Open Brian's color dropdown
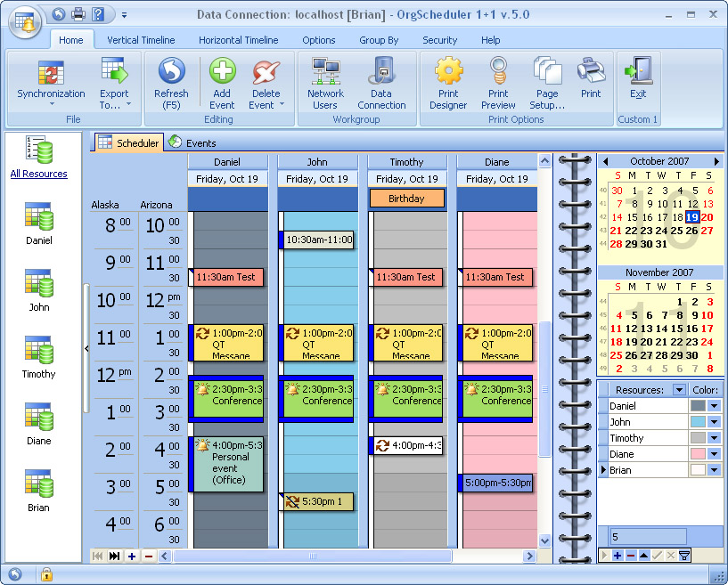 [714, 470]
